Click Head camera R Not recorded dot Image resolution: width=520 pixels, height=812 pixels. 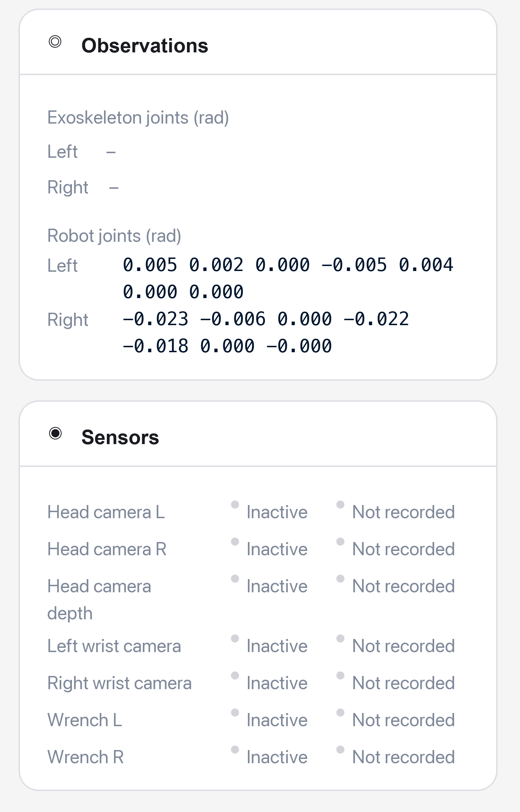340,541
